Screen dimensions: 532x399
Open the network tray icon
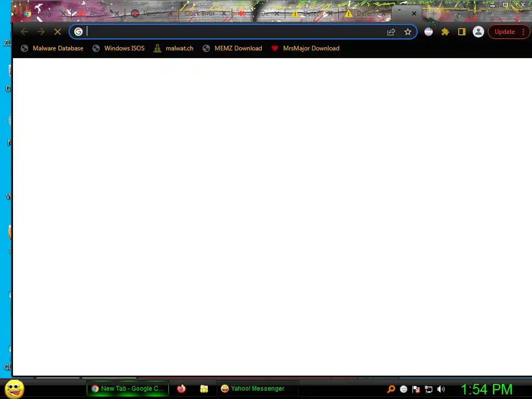[x=429, y=389]
